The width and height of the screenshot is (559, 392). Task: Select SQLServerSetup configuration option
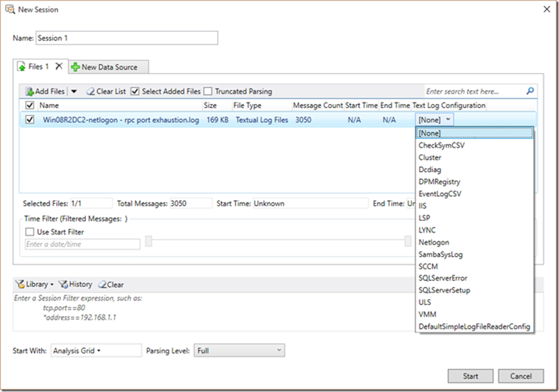[475, 290]
